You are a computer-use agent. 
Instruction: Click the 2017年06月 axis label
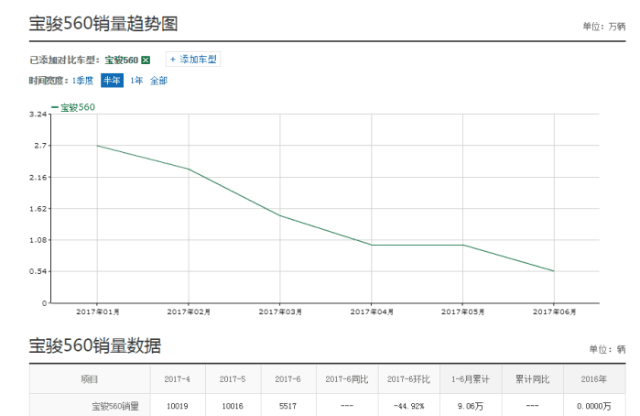(x=554, y=312)
